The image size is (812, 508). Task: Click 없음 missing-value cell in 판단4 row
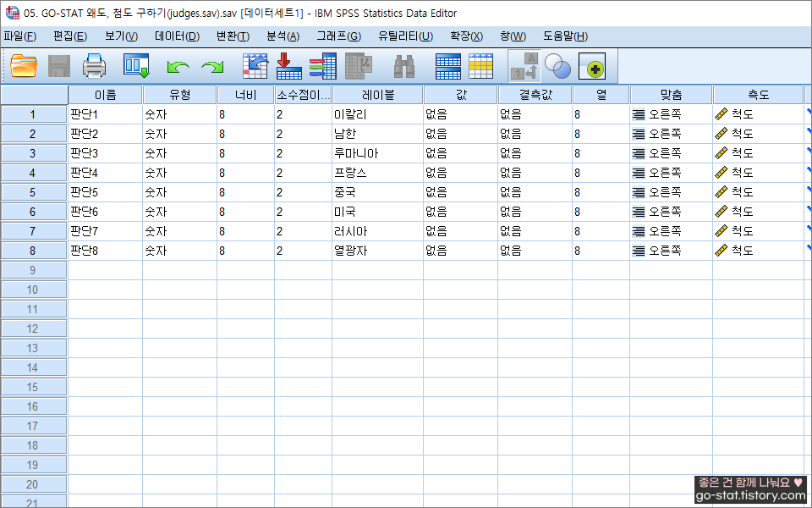point(535,173)
